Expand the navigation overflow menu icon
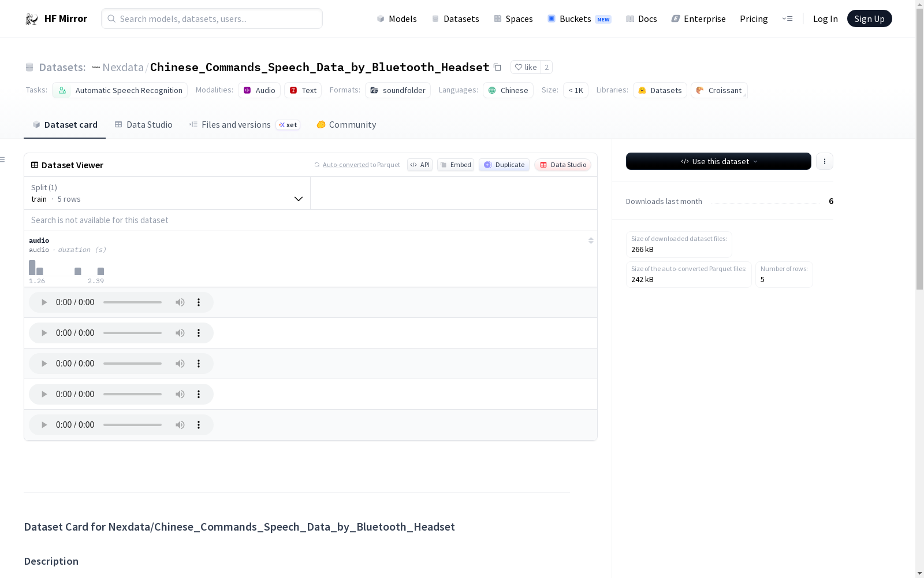This screenshot has height=578, width=924. point(787,18)
